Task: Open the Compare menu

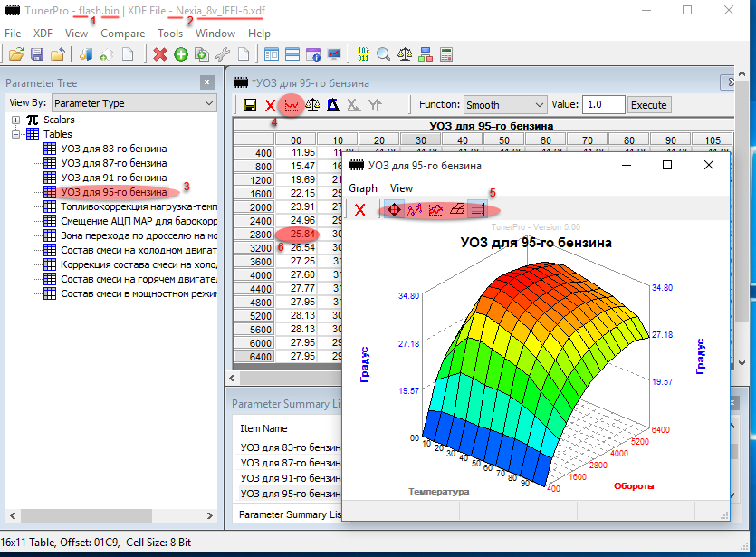Action: click(x=122, y=34)
